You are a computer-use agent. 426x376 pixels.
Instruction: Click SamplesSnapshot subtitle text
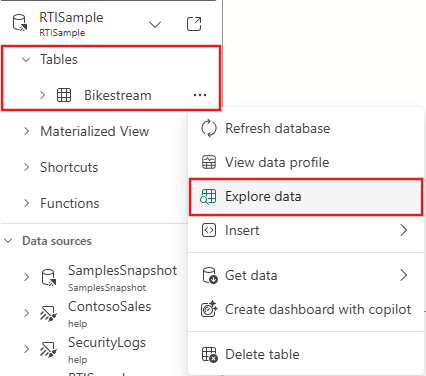point(107,288)
